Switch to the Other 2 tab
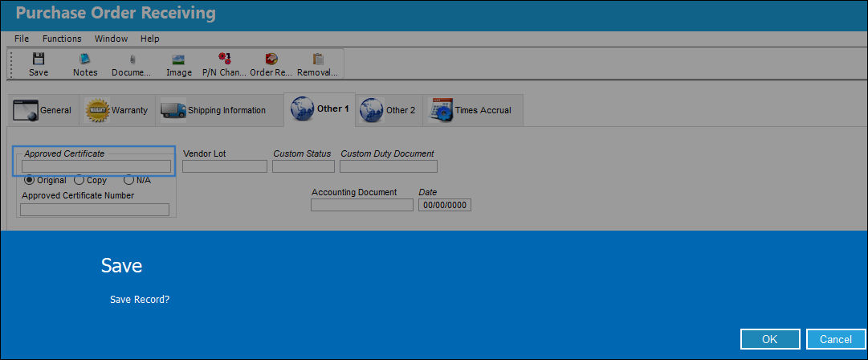Image resolution: width=868 pixels, height=360 pixels. click(x=388, y=110)
